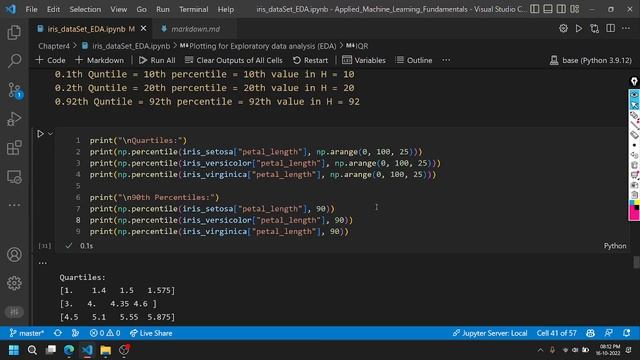This screenshot has height=360, width=640.
Task: Click Run All cells
Action: click(x=157, y=60)
